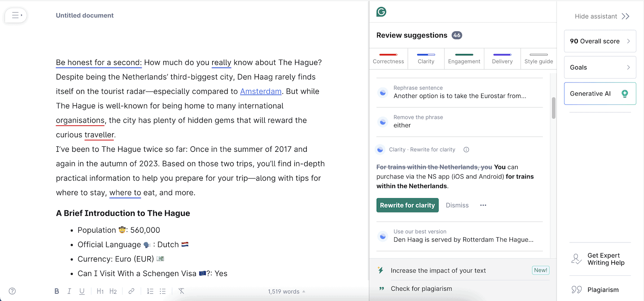Apply underline formatting from the bottom toolbar
The height and width of the screenshot is (301, 644).
pos(82,291)
